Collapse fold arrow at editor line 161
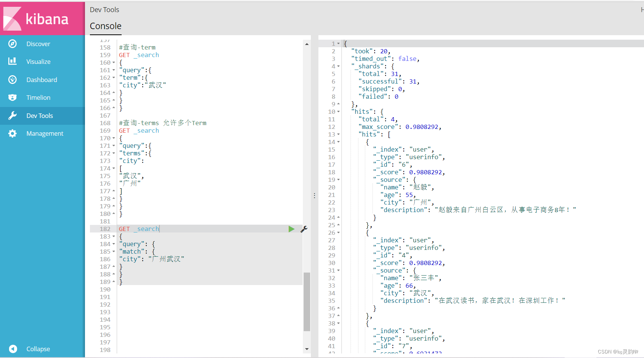The width and height of the screenshot is (644, 358). 114,70
